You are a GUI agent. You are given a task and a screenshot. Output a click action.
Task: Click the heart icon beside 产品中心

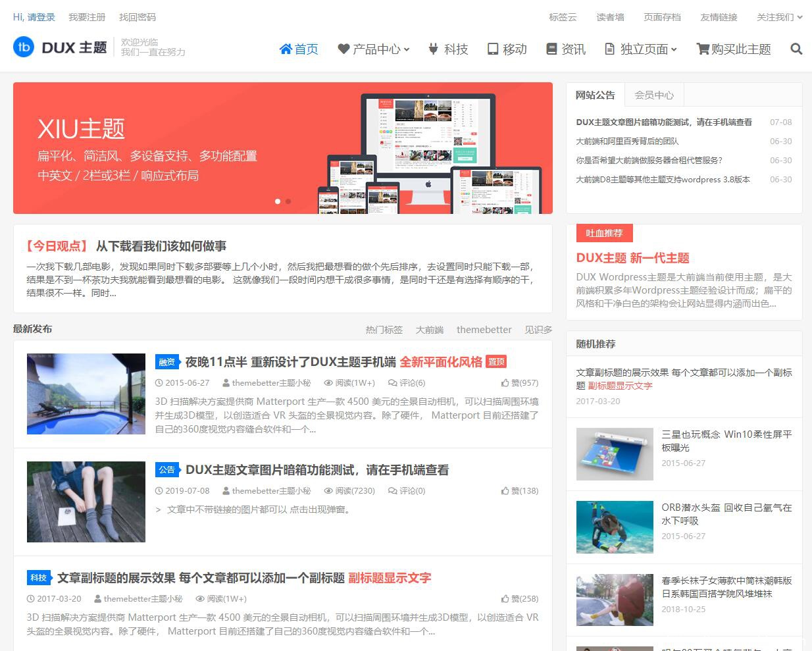[x=343, y=49]
